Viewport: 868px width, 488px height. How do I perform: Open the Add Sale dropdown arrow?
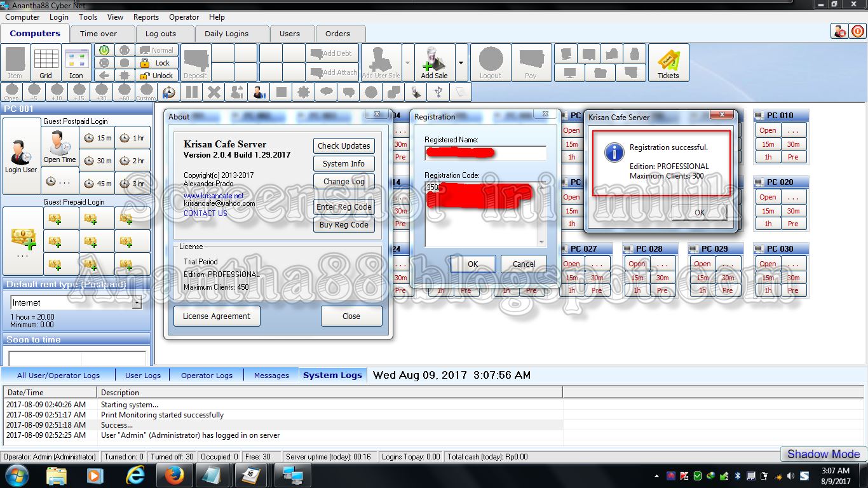[x=461, y=63]
